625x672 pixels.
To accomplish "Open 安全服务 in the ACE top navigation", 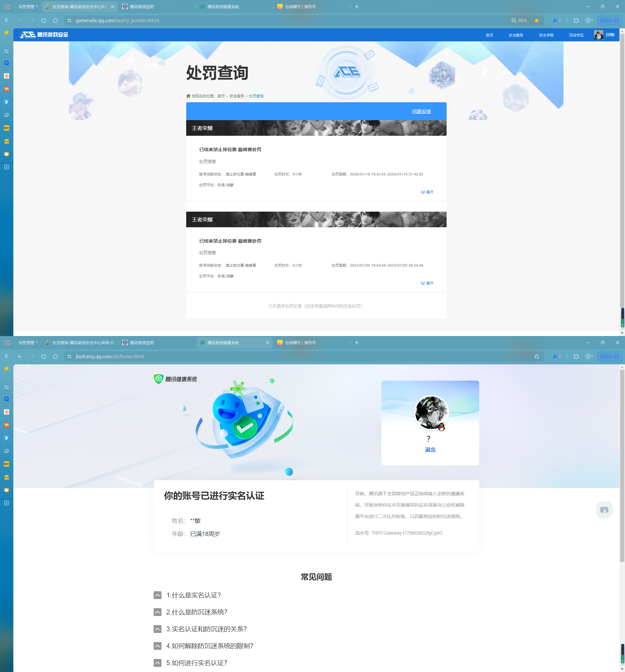I will coord(516,35).
